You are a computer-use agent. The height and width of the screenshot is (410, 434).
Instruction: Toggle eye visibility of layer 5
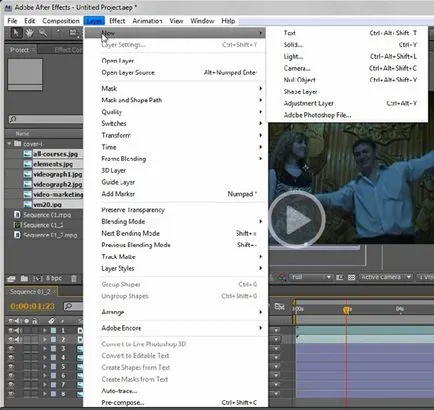[x=11, y=366]
